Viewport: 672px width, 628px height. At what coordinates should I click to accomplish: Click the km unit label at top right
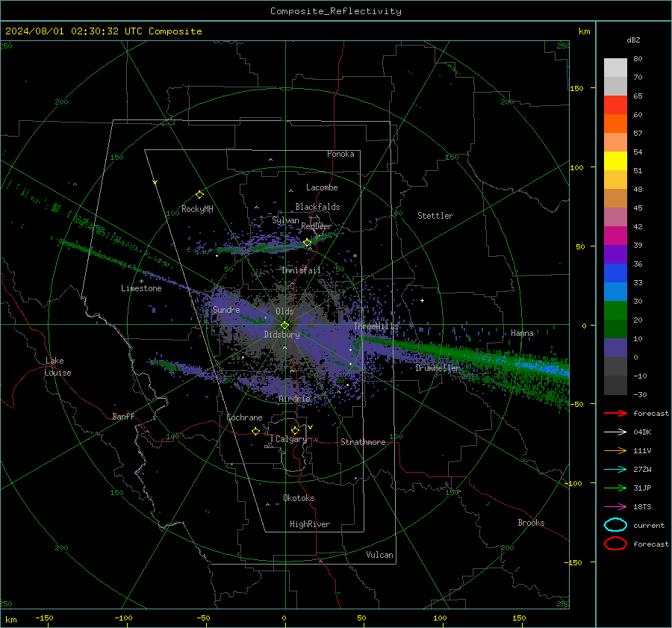point(584,31)
